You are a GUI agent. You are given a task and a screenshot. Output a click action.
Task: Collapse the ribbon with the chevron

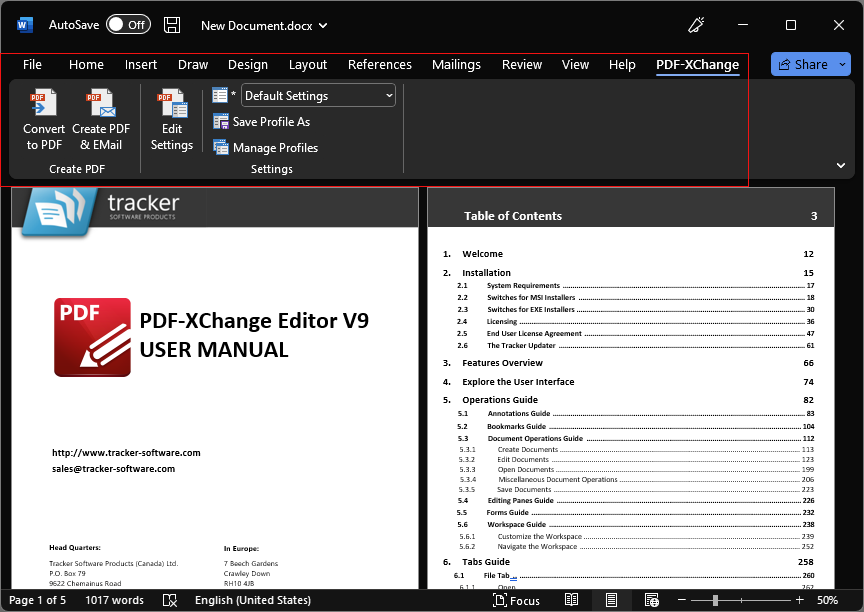click(x=841, y=165)
